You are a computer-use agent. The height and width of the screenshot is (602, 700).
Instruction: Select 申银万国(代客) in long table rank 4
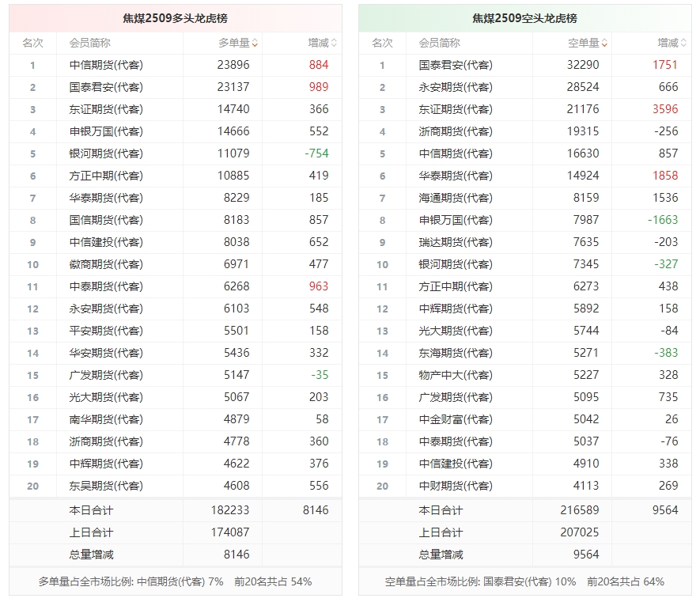[106, 131]
